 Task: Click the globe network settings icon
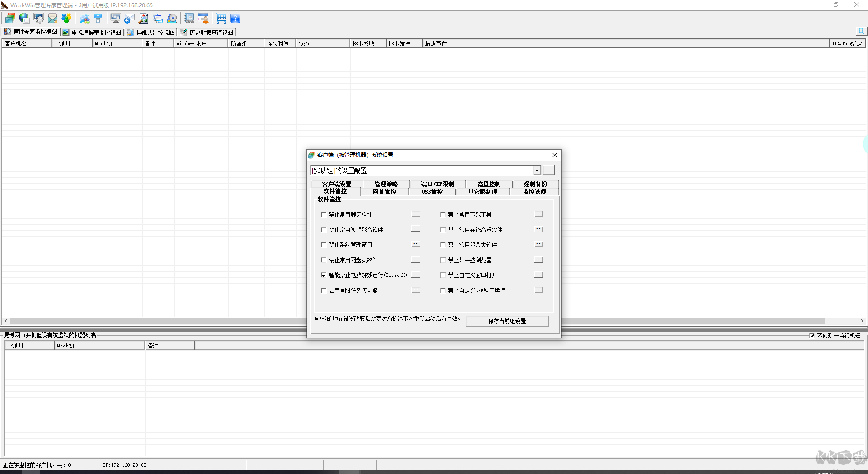click(24, 18)
